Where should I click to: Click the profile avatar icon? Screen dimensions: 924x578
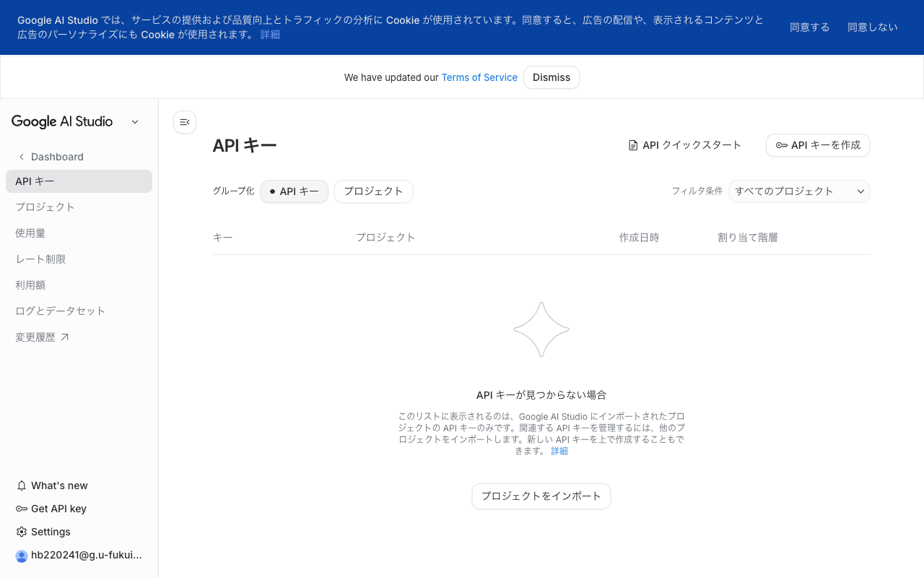21,556
